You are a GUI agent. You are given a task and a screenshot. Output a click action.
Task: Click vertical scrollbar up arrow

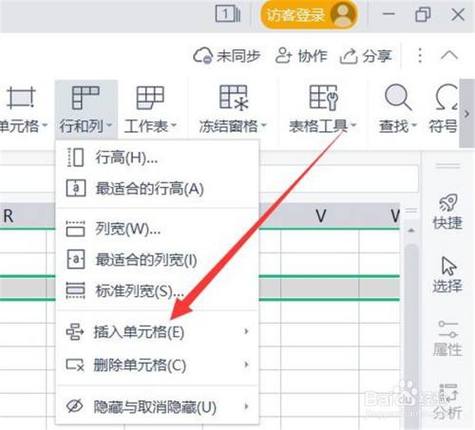pos(412,230)
